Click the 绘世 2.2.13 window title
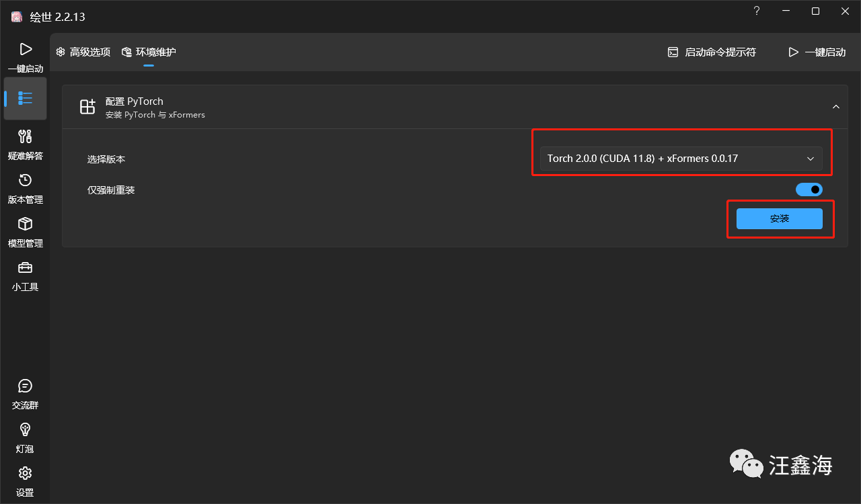861x504 pixels. 58,17
